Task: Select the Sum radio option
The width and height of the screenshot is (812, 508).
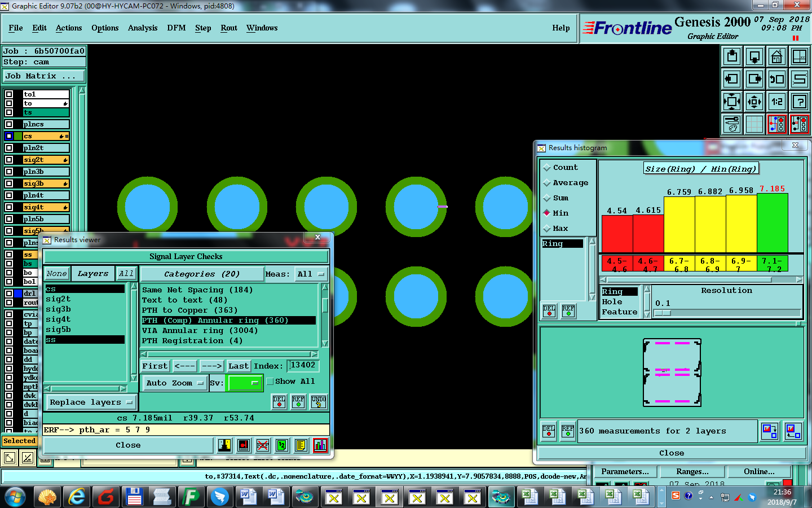Action: (555, 198)
